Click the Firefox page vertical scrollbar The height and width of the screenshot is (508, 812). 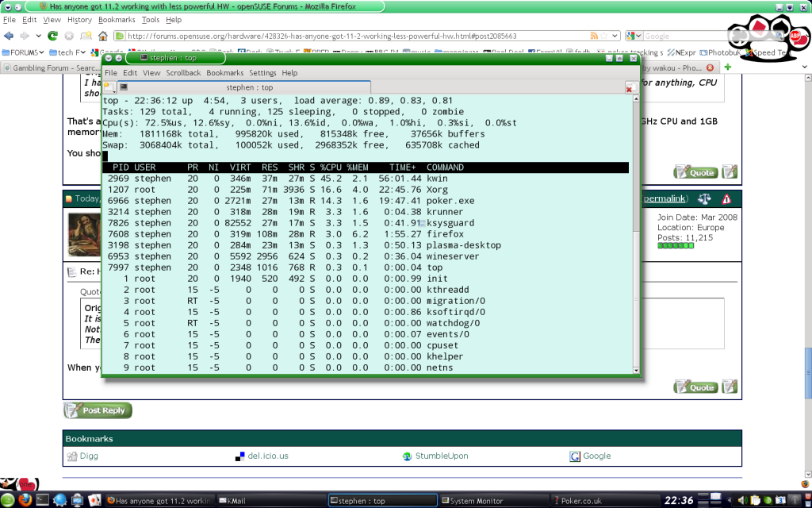(808, 275)
